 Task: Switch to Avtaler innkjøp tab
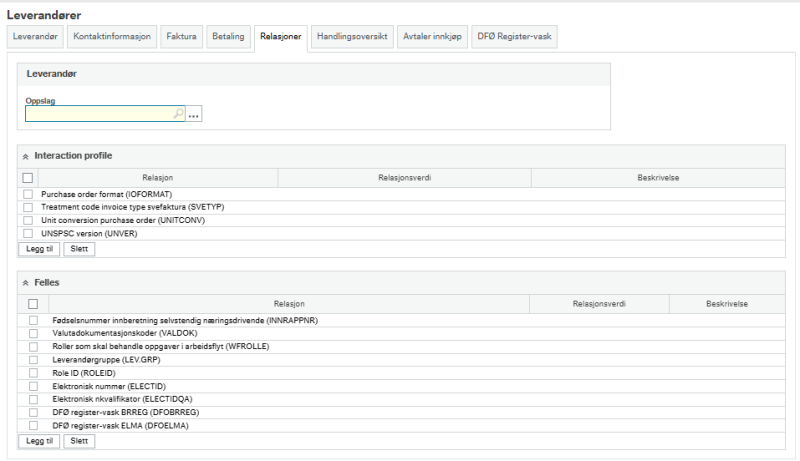(x=432, y=37)
